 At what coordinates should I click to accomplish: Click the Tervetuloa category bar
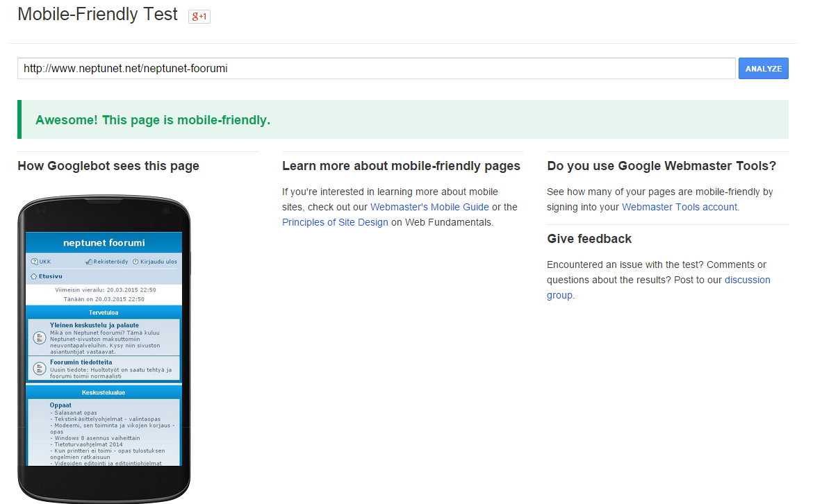point(104,312)
